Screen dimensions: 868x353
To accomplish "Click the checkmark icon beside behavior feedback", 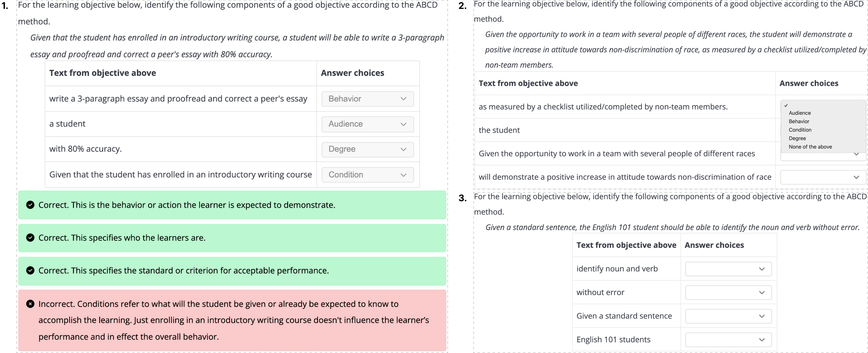I will coord(30,205).
